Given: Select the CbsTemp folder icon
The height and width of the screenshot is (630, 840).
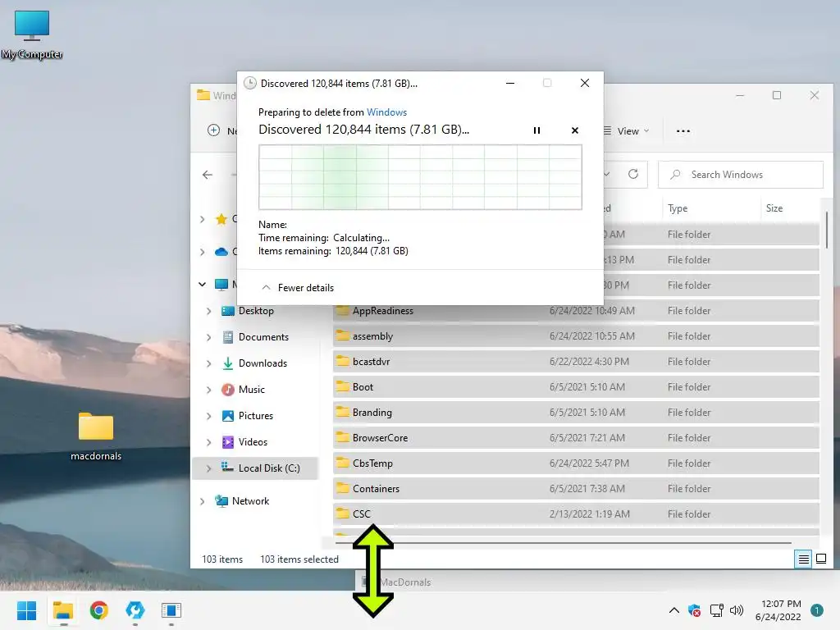Looking at the screenshot, I should [342, 463].
